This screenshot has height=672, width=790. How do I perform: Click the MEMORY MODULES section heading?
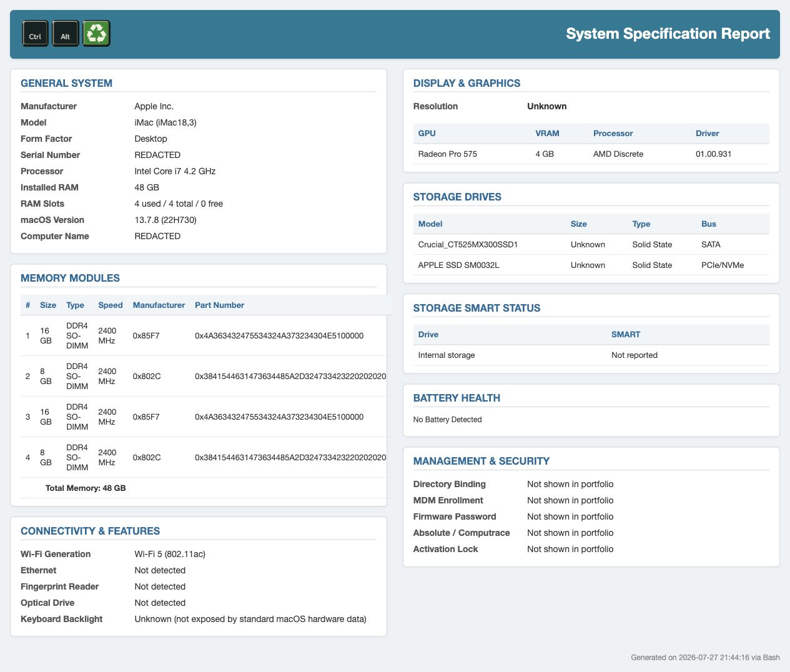pos(70,278)
